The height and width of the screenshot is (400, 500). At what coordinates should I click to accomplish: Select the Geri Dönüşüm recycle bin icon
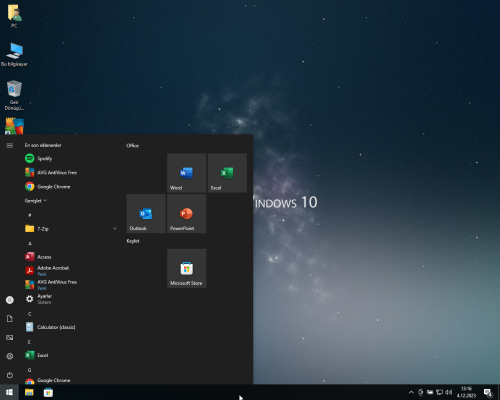(x=14, y=95)
